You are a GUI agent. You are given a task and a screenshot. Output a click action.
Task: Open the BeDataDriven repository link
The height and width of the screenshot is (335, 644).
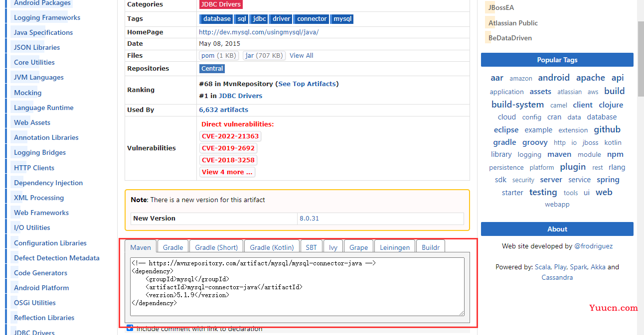(x=510, y=38)
